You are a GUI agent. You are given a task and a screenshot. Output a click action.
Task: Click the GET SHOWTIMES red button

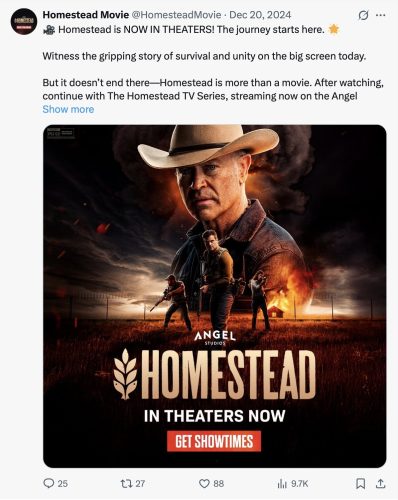pos(214,441)
